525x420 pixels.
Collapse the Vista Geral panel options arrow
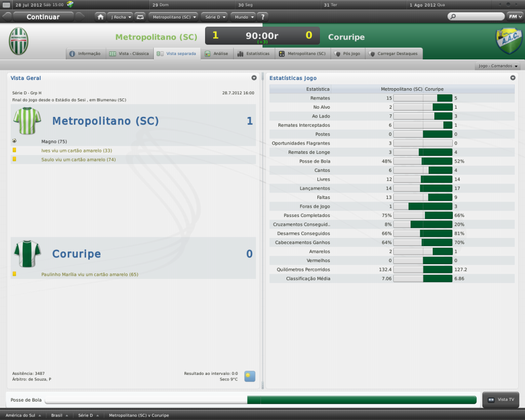(254, 78)
